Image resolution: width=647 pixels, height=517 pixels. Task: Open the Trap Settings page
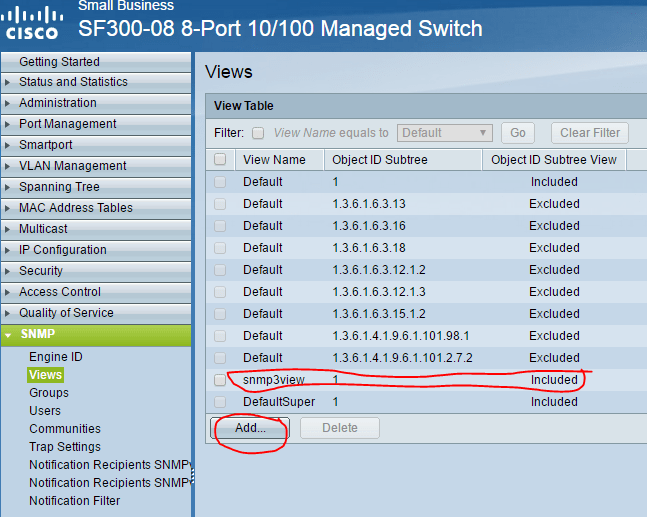(x=65, y=447)
